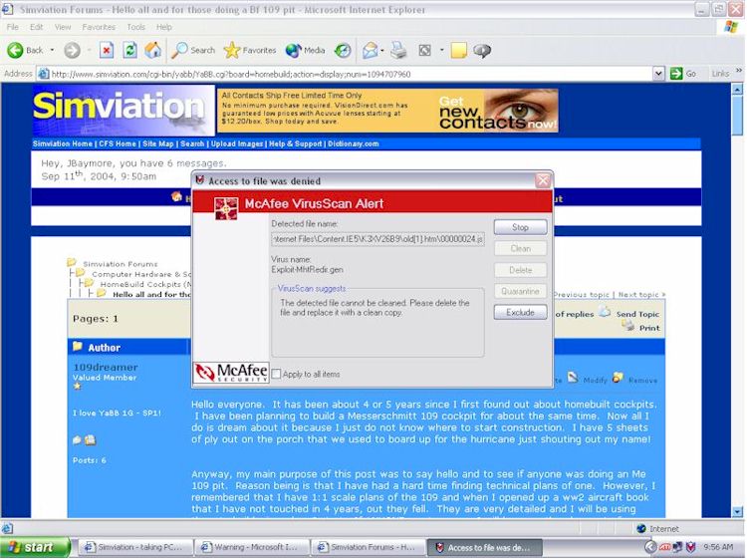
Task: Open the Search toolbar button
Action: (x=193, y=50)
